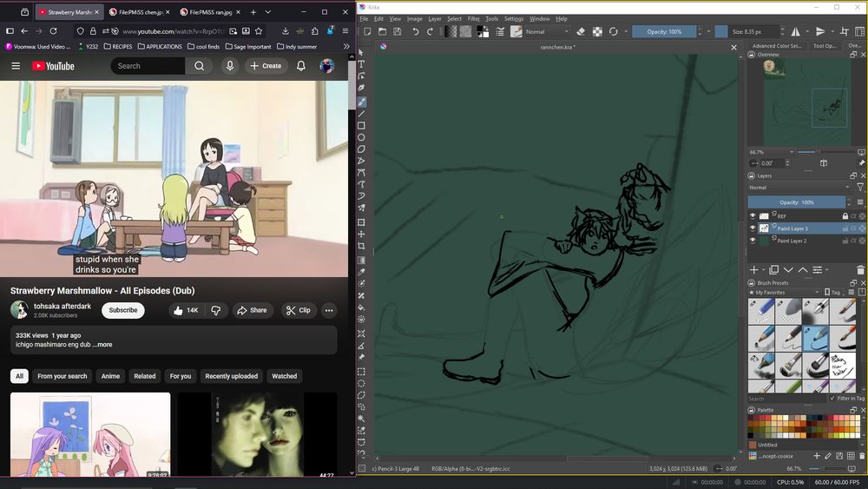Select the Anime filter chip
The height and width of the screenshot is (489, 868).
(x=110, y=376)
